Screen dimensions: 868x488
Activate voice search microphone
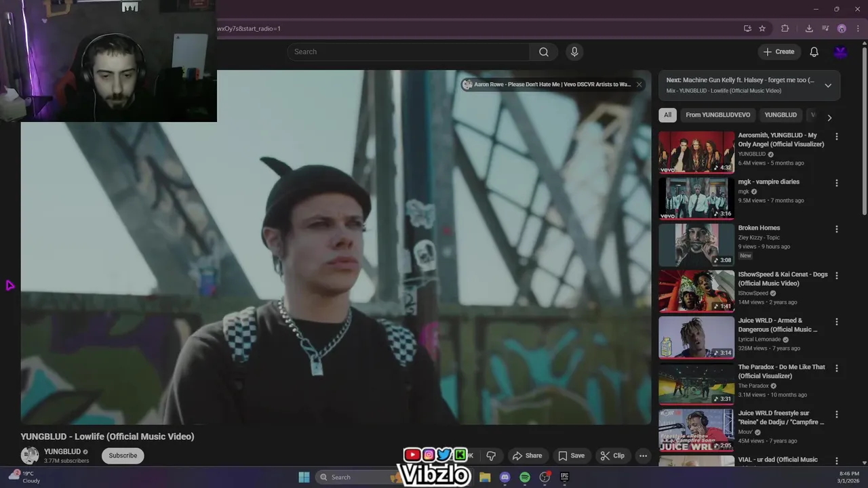574,52
